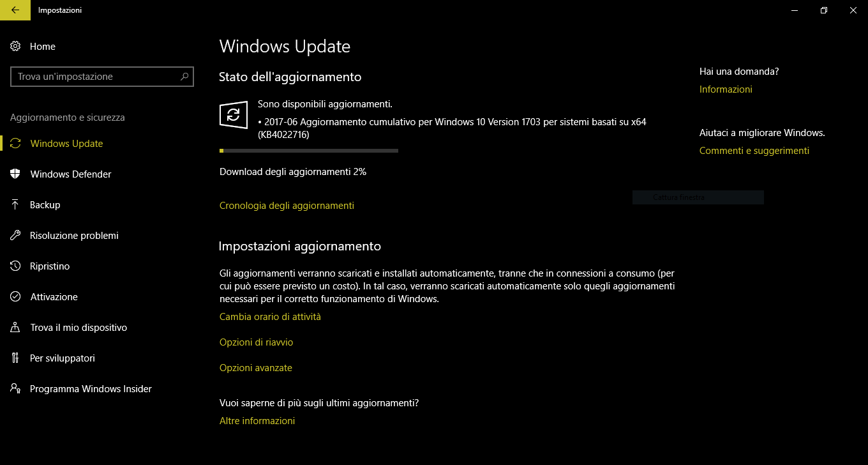Click the Trova il mio dispositivo icon
Screen dimensions: 868x465
(x=16, y=328)
